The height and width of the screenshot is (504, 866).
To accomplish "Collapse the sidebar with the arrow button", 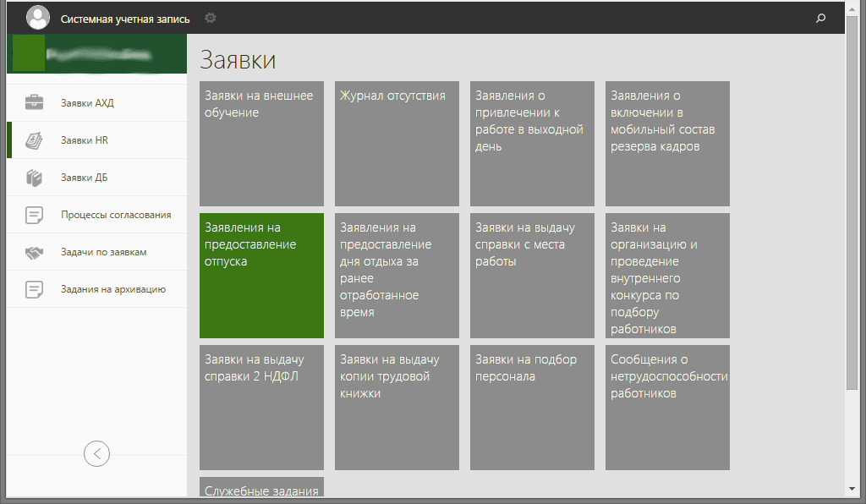I will [96, 454].
